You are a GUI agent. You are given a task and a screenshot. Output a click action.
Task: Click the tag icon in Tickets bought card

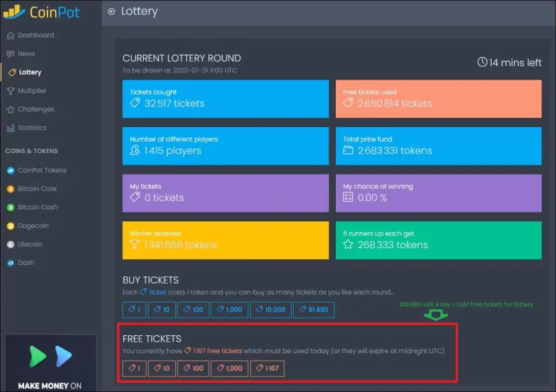(x=134, y=103)
